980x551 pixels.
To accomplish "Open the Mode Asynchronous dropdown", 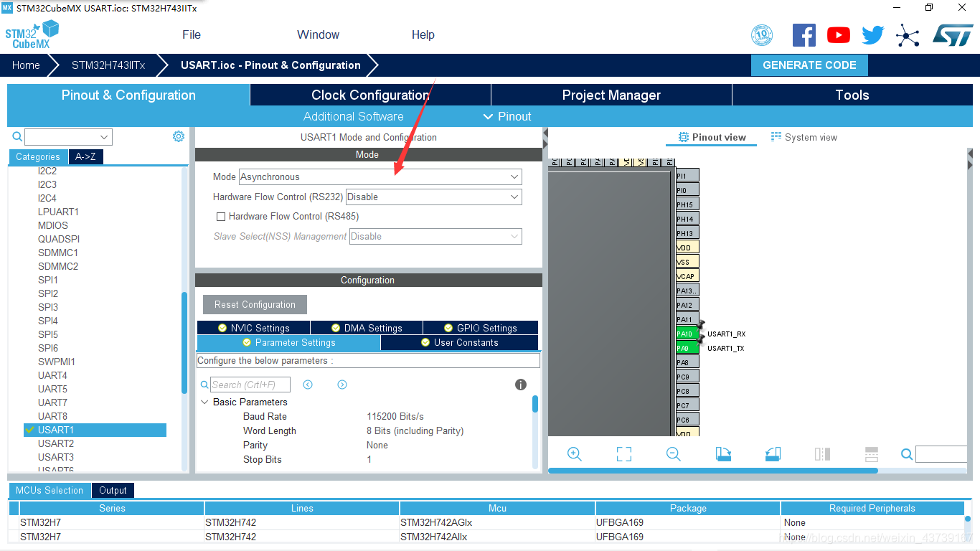I will point(380,176).
